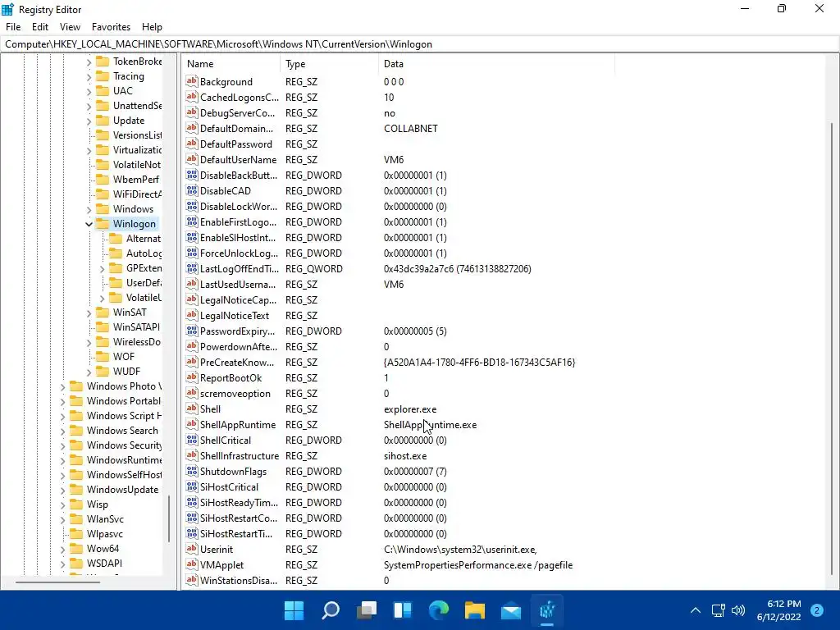This screenshot has height=630, width=840.
Task: Select the WindowsUpdate folder icon
Action: tap(76, 489)
